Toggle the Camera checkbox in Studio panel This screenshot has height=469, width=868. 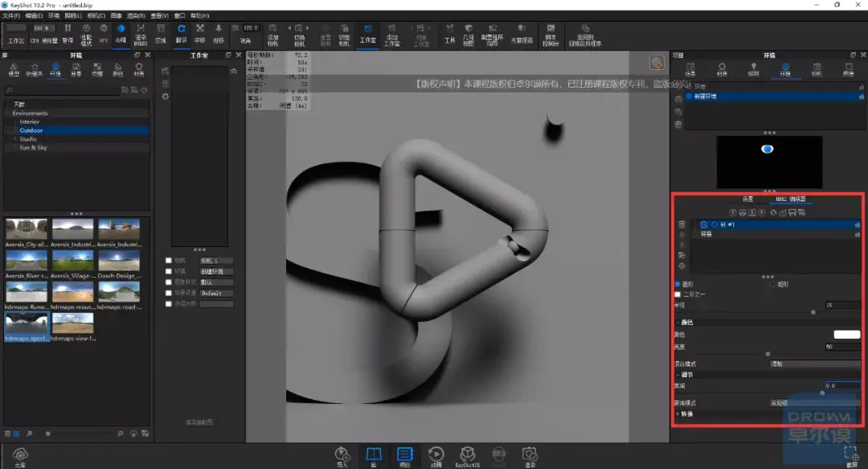point(168,261)
